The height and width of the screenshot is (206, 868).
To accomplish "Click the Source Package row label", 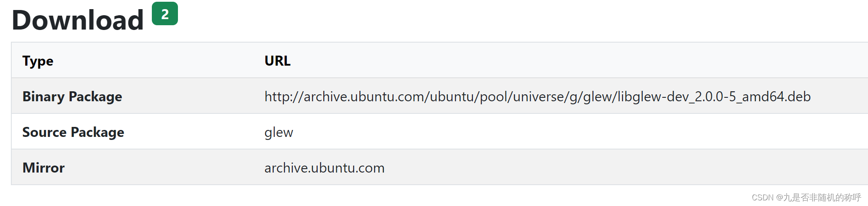I will pos(73,132).
